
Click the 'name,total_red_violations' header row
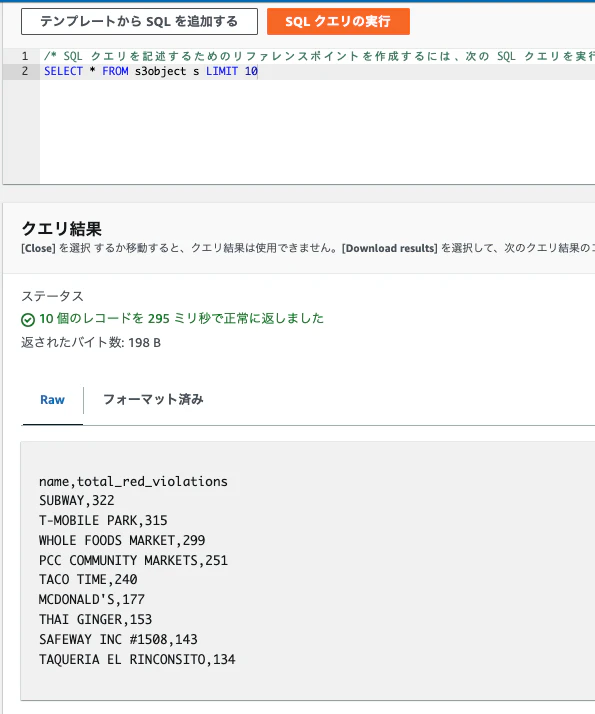[133, 481]
